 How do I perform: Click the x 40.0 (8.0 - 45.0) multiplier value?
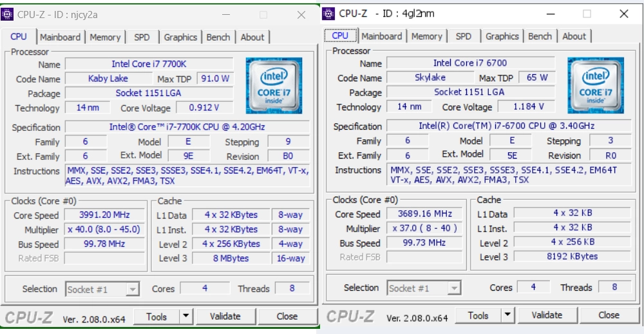tap(104, 229)
